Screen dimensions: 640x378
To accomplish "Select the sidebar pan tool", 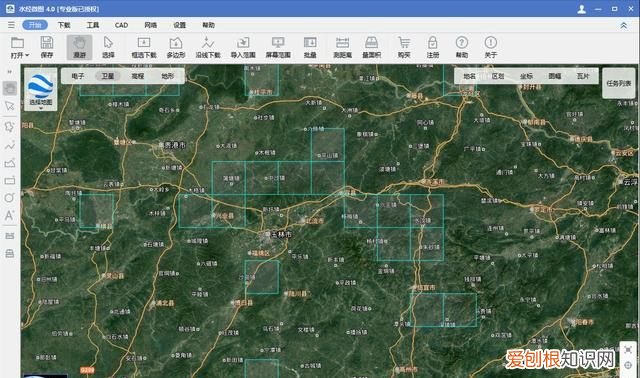I will (10, 88).
